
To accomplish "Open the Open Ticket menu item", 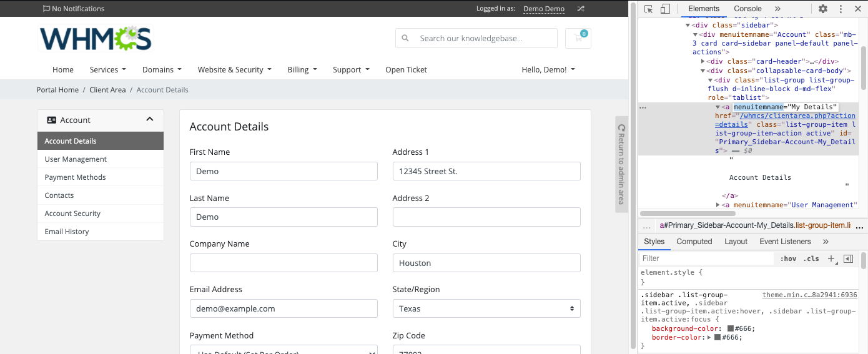I will 406,69.
